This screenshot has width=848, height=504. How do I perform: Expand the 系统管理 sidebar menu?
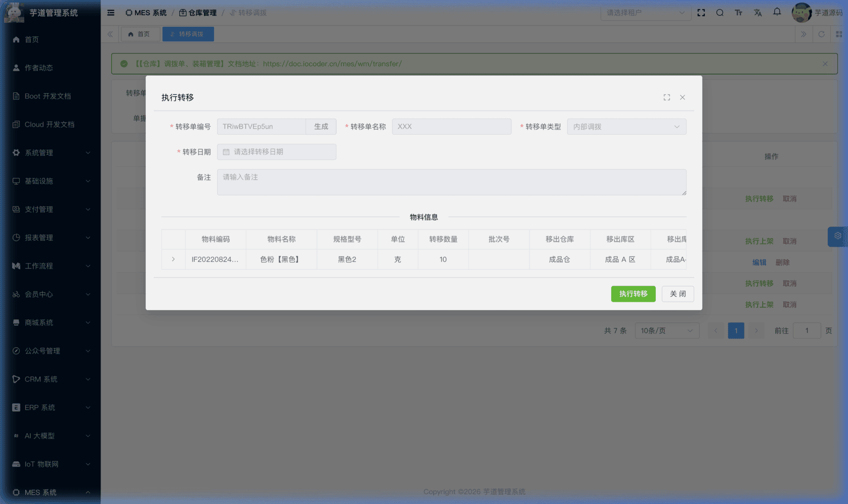50,153
